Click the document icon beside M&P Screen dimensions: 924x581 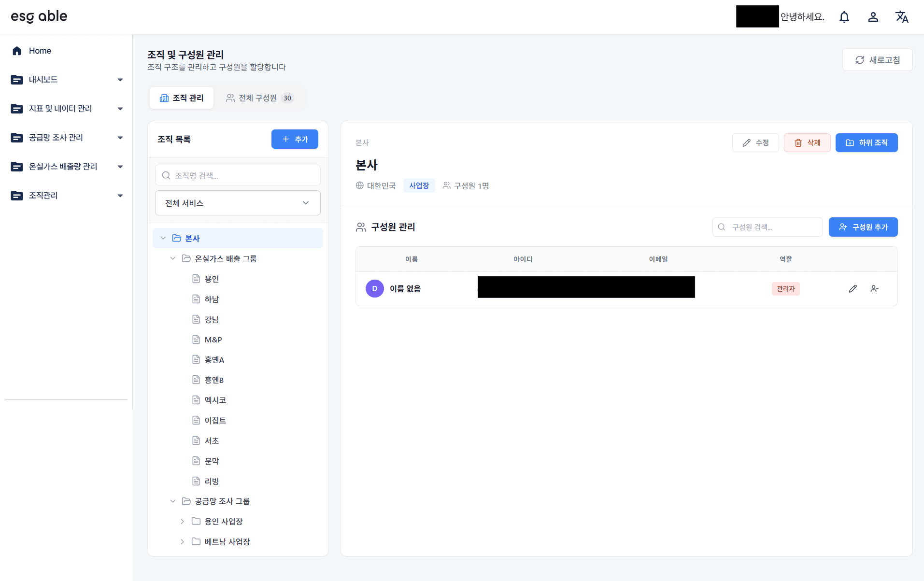(x=196, y=340)
